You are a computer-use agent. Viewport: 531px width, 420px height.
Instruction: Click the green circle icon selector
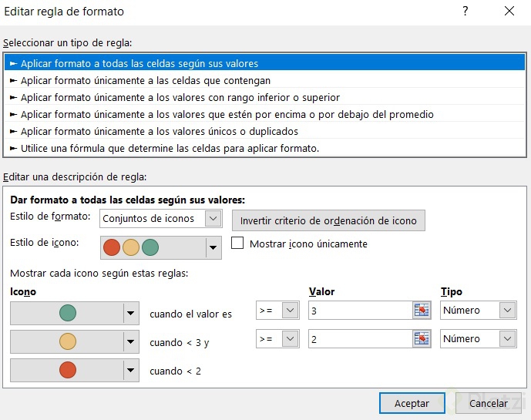coord(75,314)
